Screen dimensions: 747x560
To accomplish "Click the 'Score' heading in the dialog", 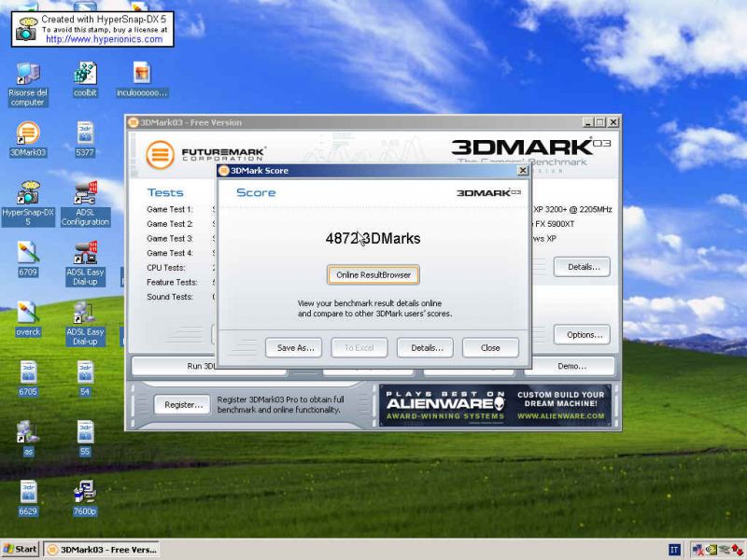I will (x=256, y=192).
